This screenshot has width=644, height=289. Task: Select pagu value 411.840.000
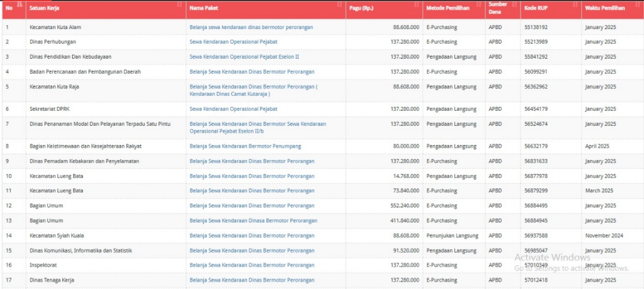[404, 220]
